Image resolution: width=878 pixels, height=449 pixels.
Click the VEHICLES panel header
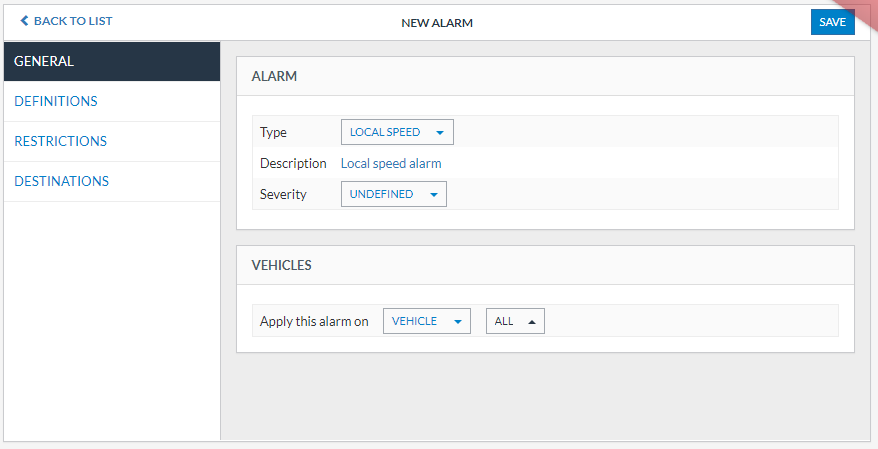[x=281, y=265]
